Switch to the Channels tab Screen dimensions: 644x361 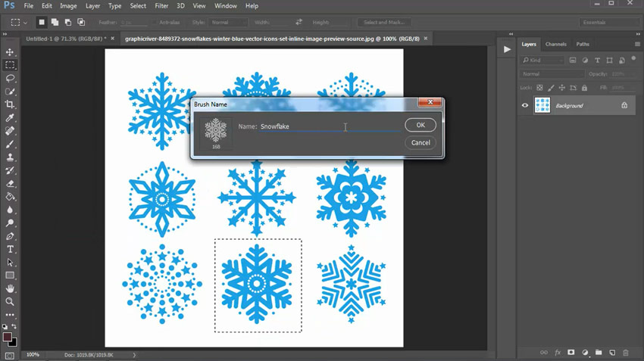555,44
